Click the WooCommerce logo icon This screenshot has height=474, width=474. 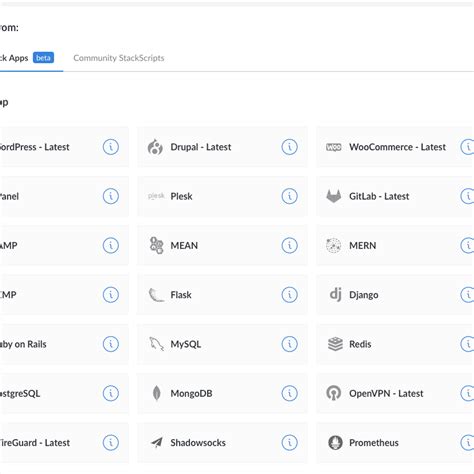[334, 147]
